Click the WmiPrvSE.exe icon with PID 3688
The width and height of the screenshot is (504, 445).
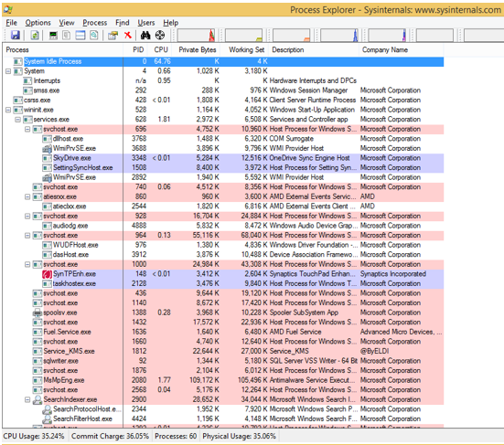point(47,148)
